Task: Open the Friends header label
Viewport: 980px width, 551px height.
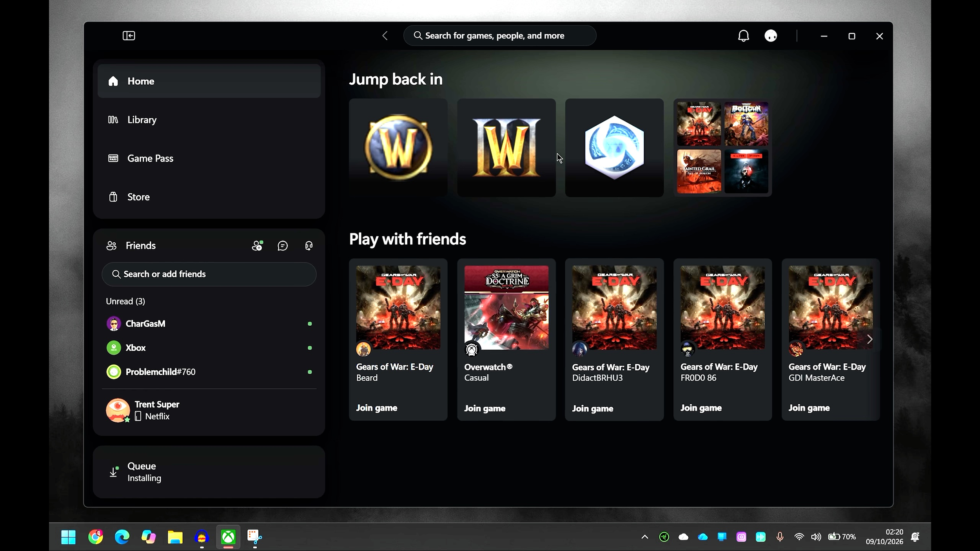Action: click(140, 246)
